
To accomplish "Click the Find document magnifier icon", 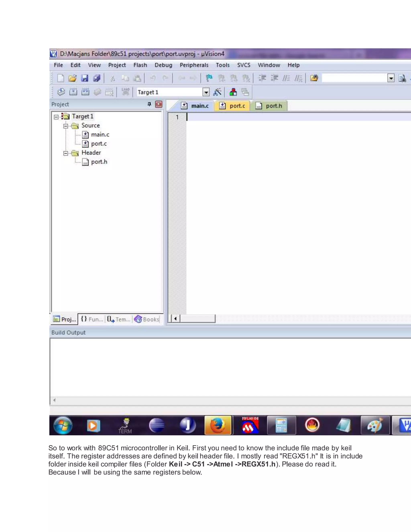I will (402, 78).
